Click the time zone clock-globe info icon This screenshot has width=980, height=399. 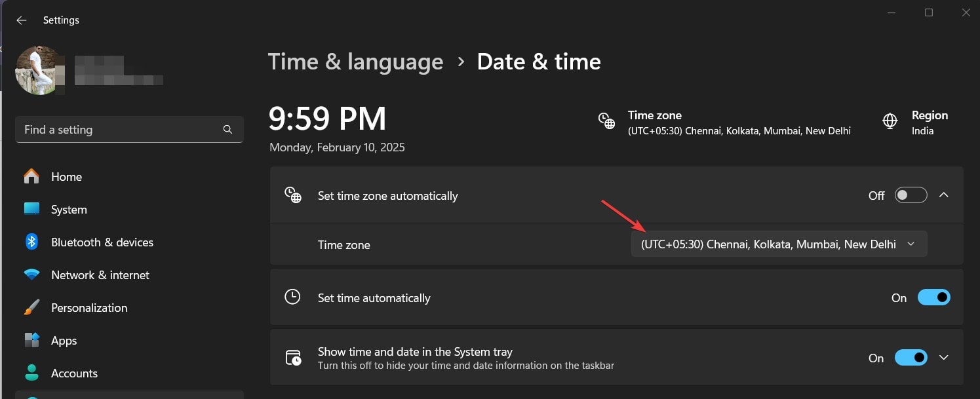coord(606,121)
